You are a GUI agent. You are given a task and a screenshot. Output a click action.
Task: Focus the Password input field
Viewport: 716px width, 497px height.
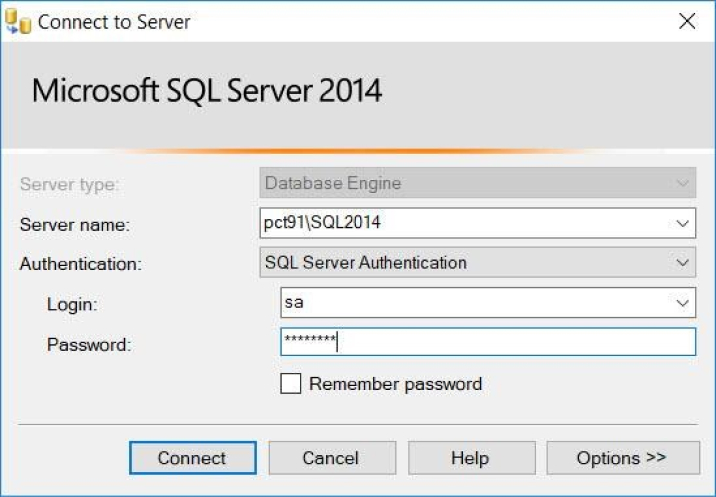click(x=488, y=342)
